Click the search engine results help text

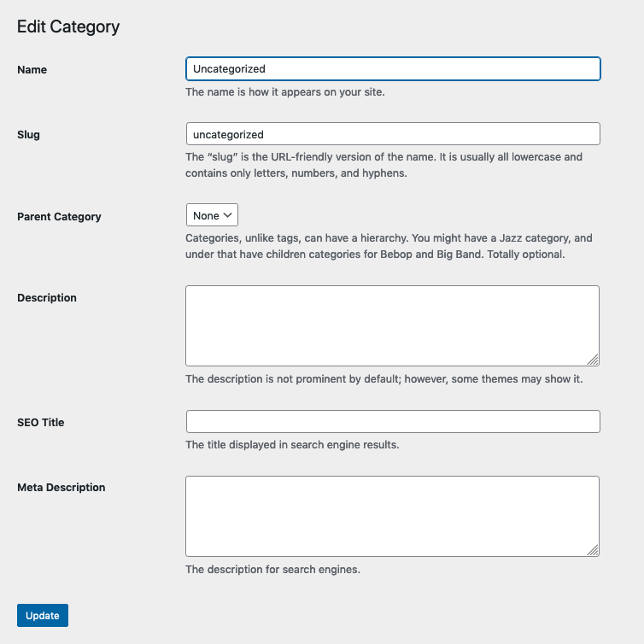point(292,445)
